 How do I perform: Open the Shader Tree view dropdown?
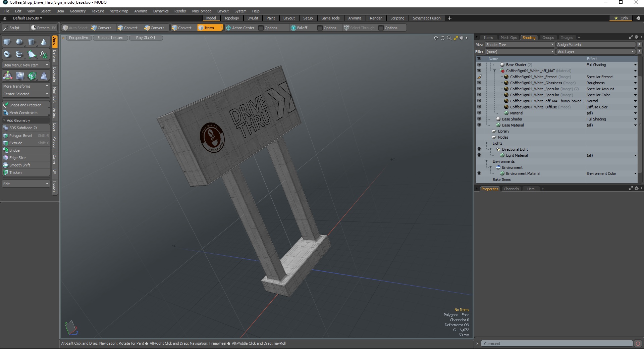pyautogui.click(x=520, y=45)
